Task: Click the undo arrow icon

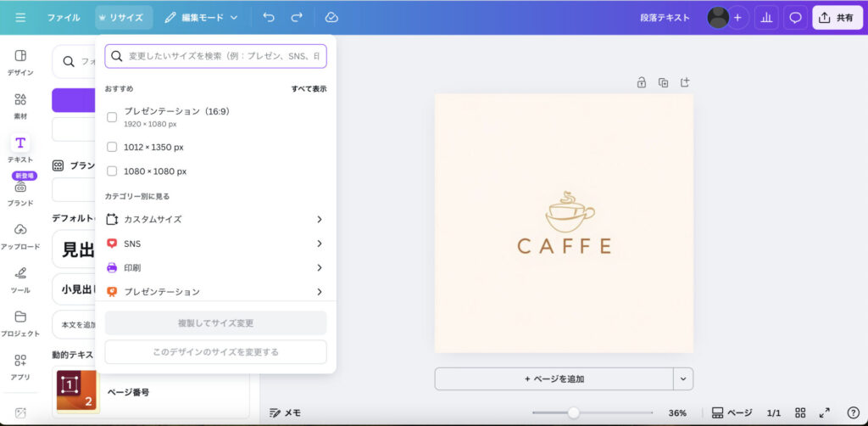Action: pos(269,17)
